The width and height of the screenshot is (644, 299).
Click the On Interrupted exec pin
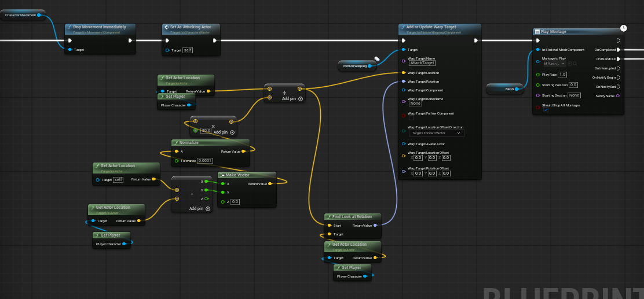(619, 68)
